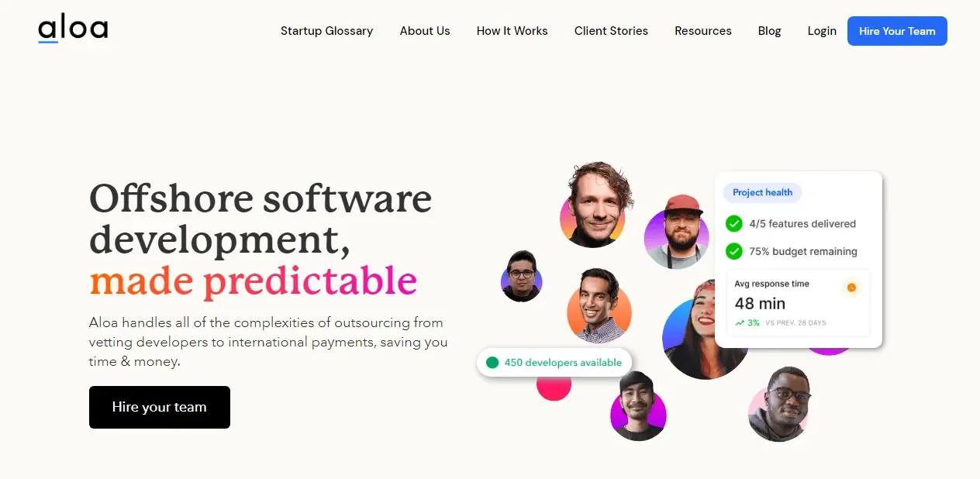Open the Startup Glossary page
This screenshot has height=479, width=980.
[326, 31]
